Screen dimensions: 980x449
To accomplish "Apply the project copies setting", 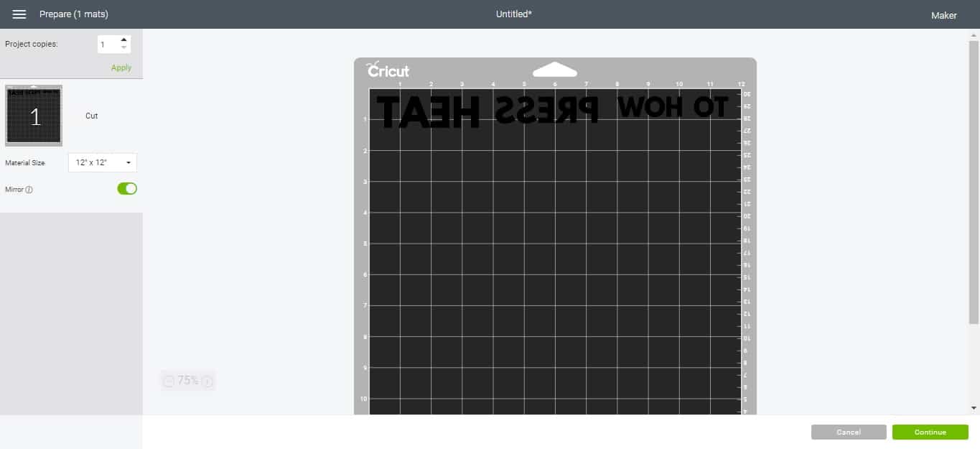I will 121,68.
